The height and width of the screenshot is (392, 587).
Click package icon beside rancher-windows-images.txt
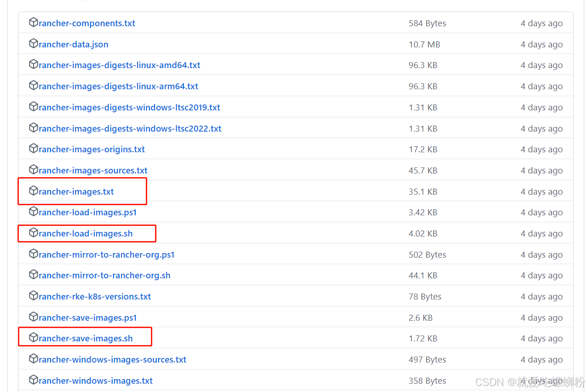[x=33, y=380]
